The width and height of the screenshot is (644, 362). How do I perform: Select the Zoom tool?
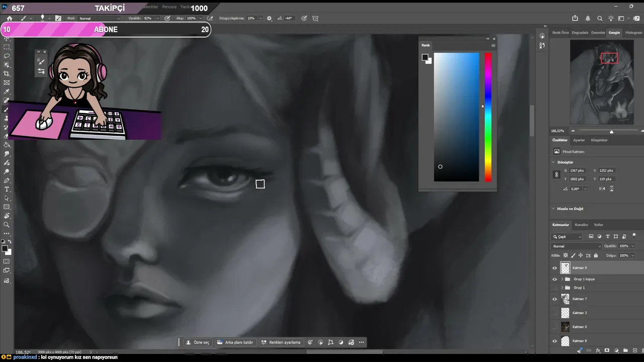tap(7, 225)
